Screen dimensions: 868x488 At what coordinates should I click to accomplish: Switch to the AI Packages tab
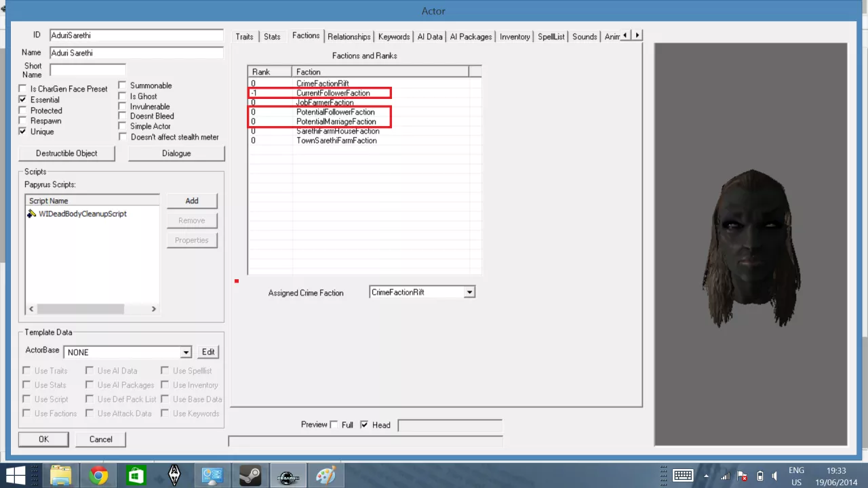tap(471, 37)
